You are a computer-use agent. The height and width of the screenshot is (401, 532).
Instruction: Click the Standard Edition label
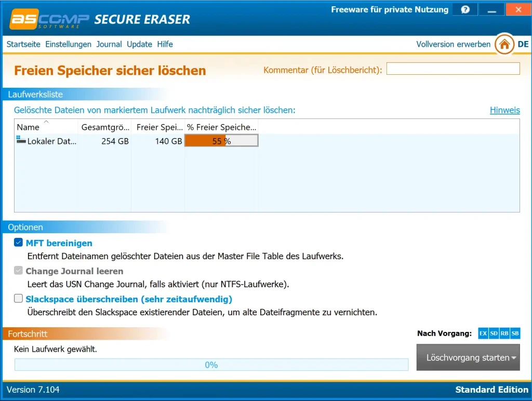pos(491,390)
